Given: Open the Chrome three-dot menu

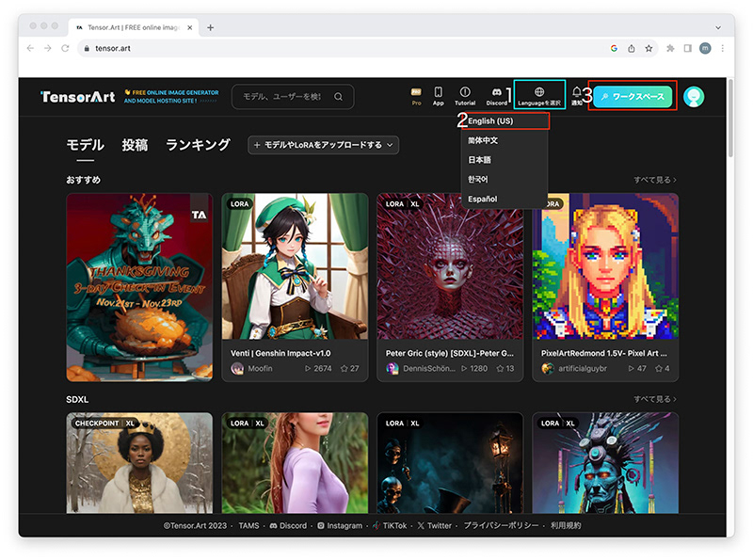Looking at the screenshot, I should pyautogui.click(x=722, y=48).
